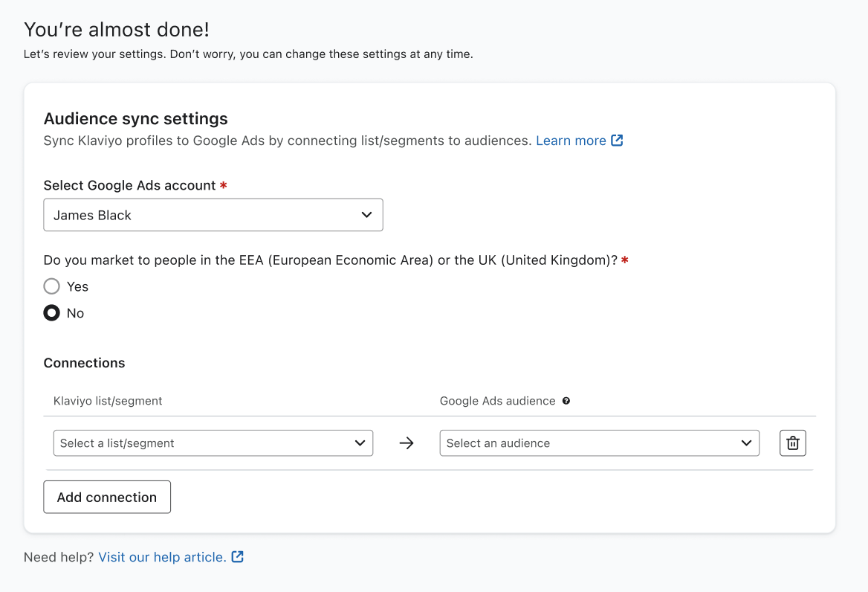
Task: Click chevron arrow in James Black account field
Action: click(x=366, y=215)
